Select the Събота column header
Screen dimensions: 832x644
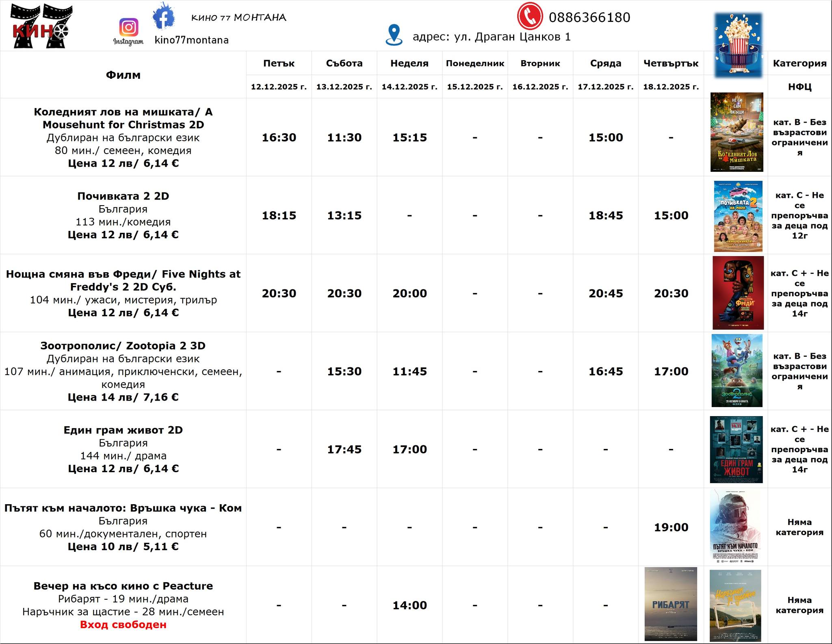pos(344,63)
